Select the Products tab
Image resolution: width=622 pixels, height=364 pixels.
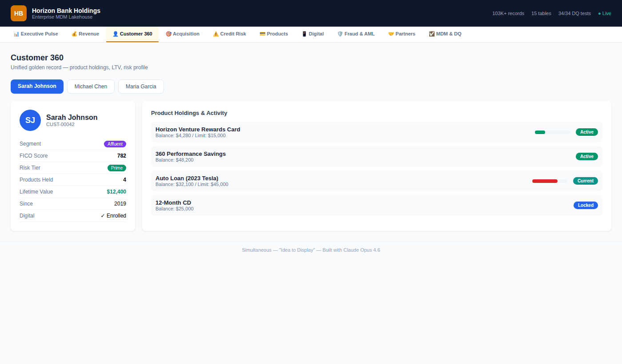point(274,34)
